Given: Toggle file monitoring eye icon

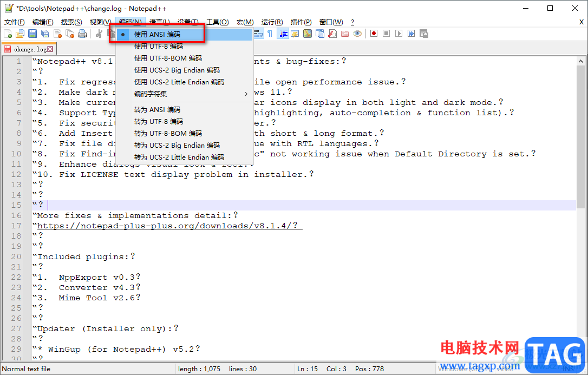Looking at the screenshot, I should (357, 34).
